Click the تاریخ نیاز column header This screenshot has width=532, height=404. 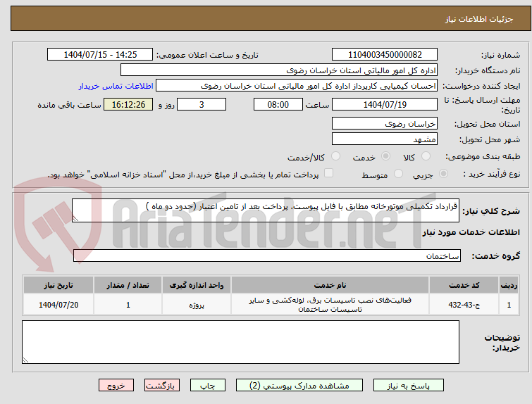(58, 285)
